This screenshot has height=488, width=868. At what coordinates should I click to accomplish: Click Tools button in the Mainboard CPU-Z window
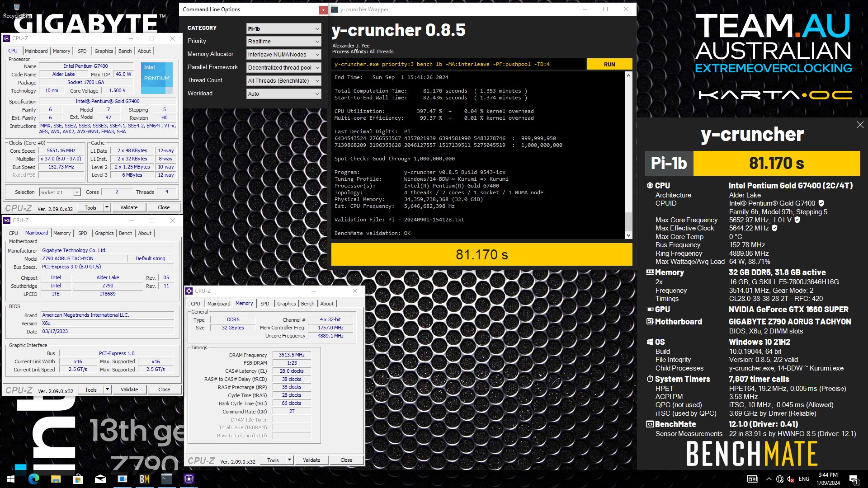pyautogui.click(x=91, y=389)
